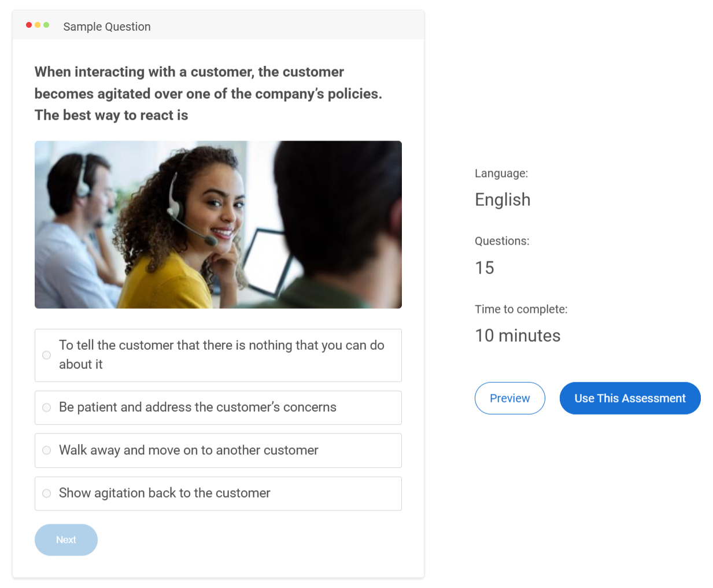Image resolution: width=713 pixels, height=588 pixels.
Task: Click the 'Sample Question' title bar text
Action: 106,27
